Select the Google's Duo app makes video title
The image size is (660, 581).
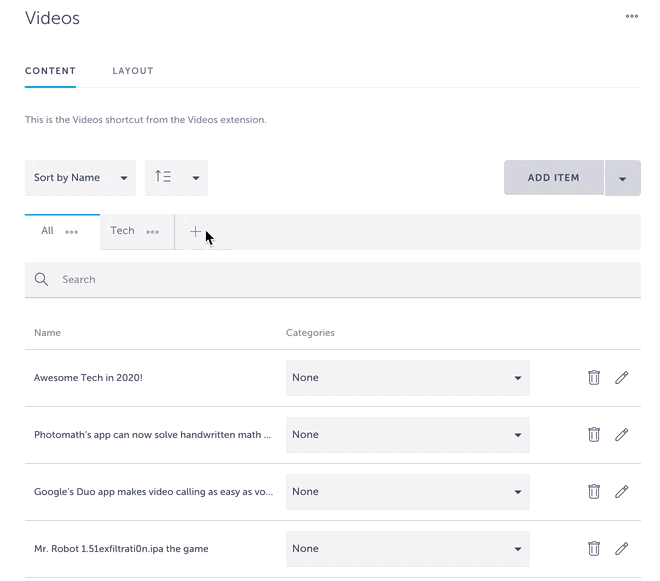pyautogui.click(x=154, y=492)
